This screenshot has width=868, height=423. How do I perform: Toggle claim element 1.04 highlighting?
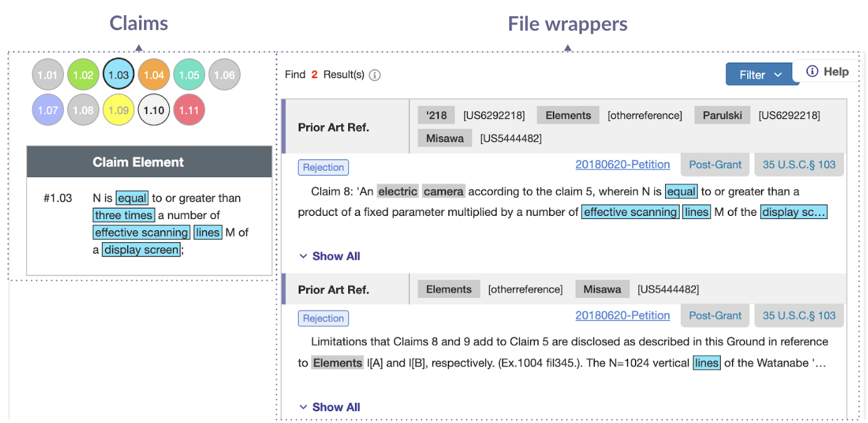(153, 74)
